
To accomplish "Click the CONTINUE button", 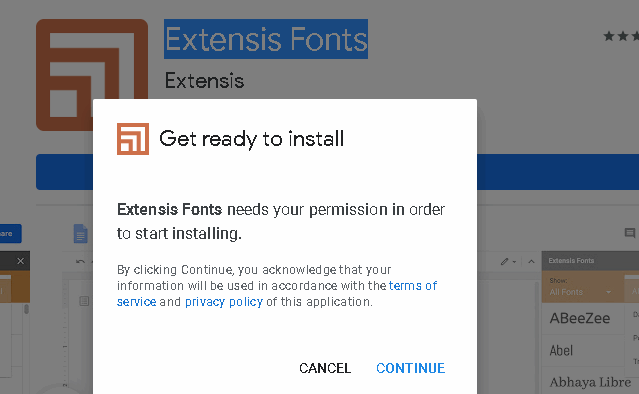I will (410, 368).
